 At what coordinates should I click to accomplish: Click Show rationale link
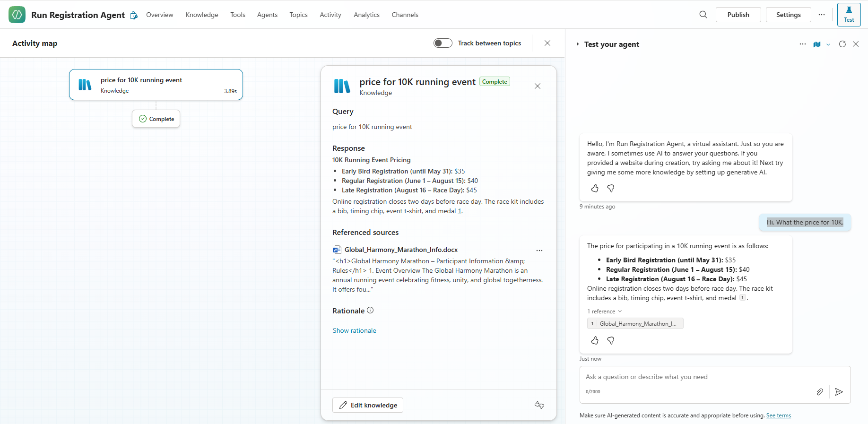[x=354, y=330]
